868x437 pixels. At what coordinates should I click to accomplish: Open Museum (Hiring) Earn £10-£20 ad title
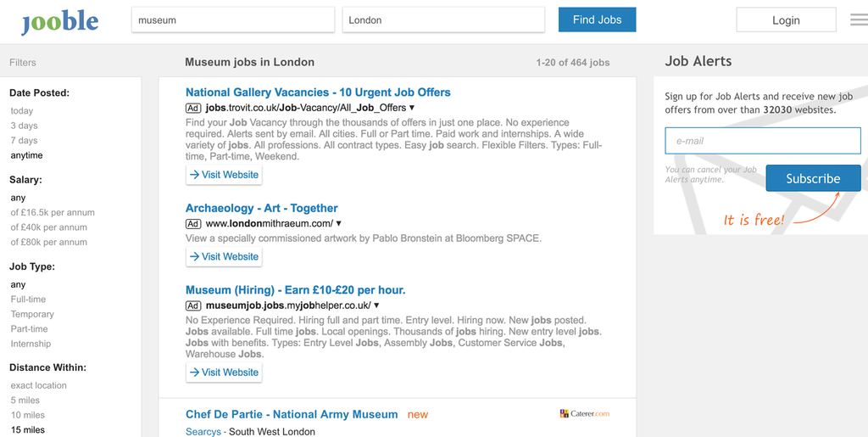(x=296, y=290)
